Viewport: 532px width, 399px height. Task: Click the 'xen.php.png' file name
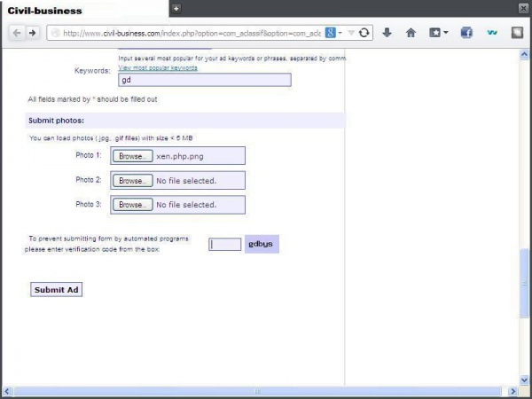[x=180, y=156]
